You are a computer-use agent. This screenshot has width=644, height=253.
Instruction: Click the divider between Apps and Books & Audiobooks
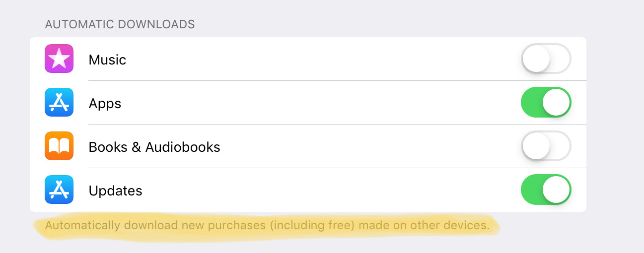pyautogui.click(x=337, y=124)
